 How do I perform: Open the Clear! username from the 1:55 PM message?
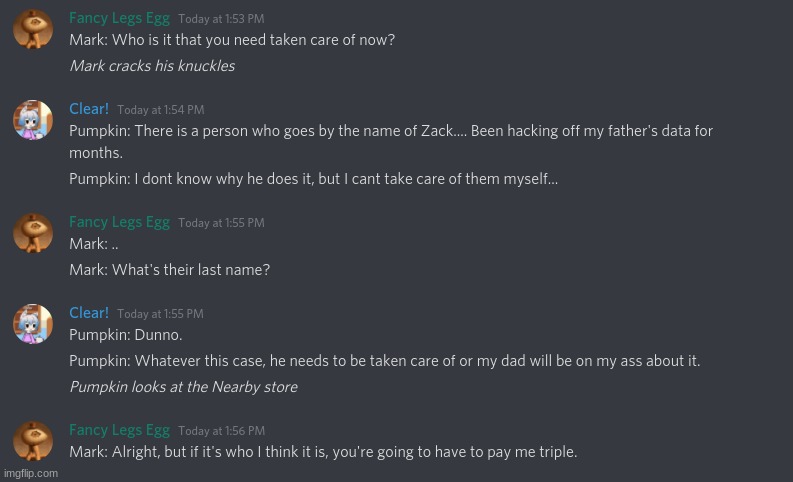(89, 313)
